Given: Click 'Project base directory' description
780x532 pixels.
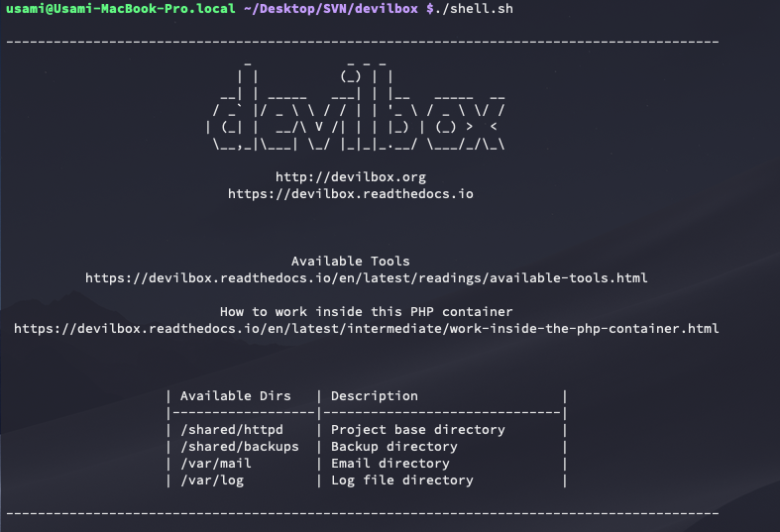Looking at the screenshot, I should (x=418, y=430).
